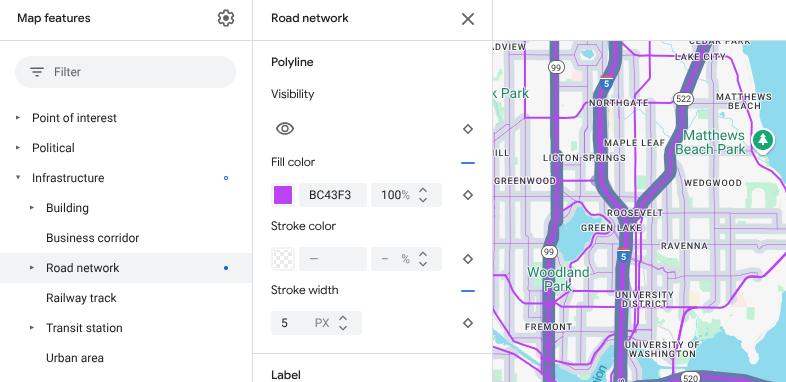Edit the stroke opacity percent field
786x382 pixels.
[396, 259]
